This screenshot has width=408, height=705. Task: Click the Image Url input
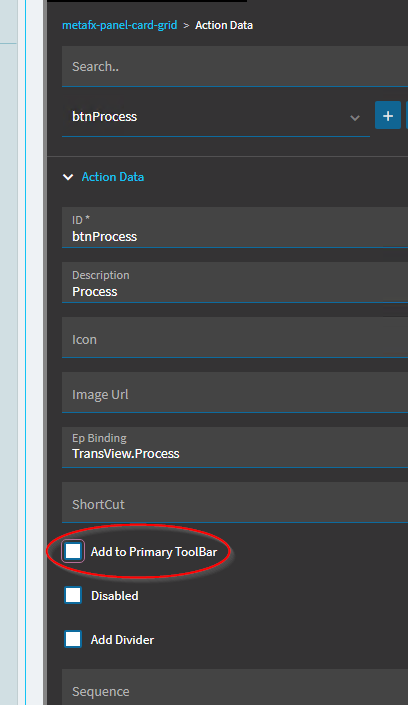click(235, 393)
